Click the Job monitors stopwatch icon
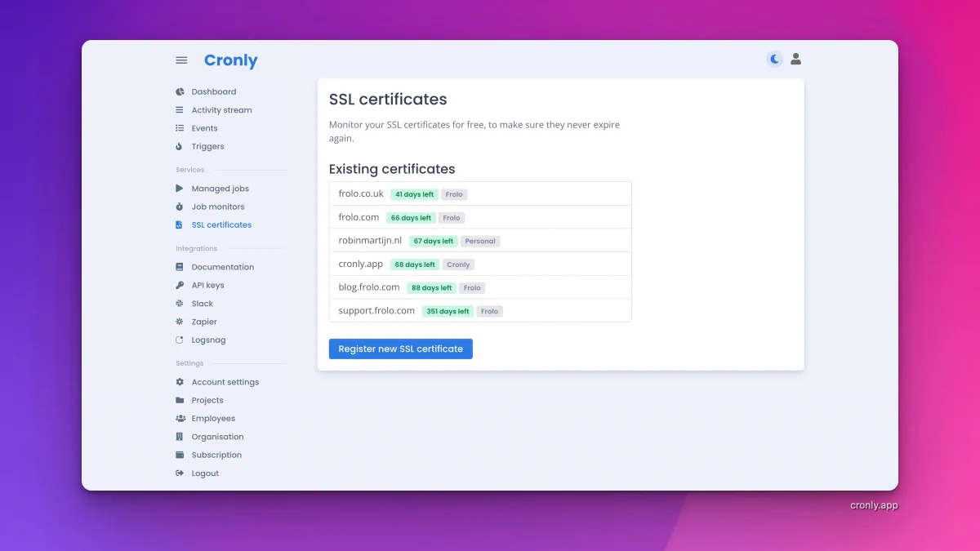Image resolution: width=980 pixels, height=551 pixels. click(180, 207)
